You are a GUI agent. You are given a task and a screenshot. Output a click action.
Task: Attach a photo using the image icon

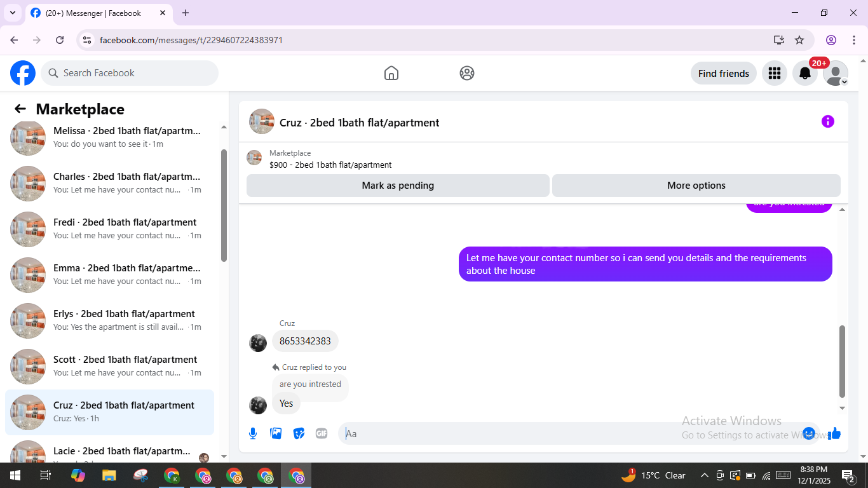[276, 433]
